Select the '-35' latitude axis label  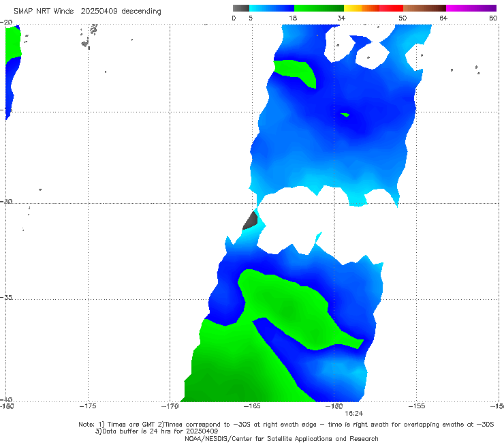tap(6, 297)
